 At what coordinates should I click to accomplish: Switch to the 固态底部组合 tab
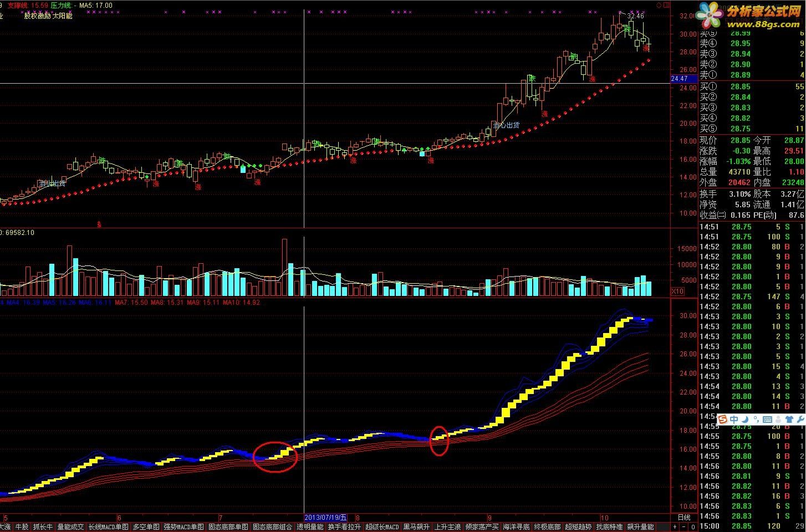(x=273, y=527)
